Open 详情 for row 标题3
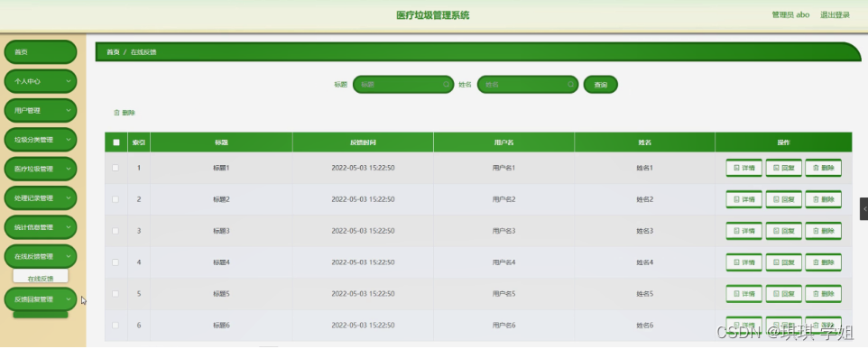Image resolution: width=868 pixels, height=349 pixels. coord(744,231)
